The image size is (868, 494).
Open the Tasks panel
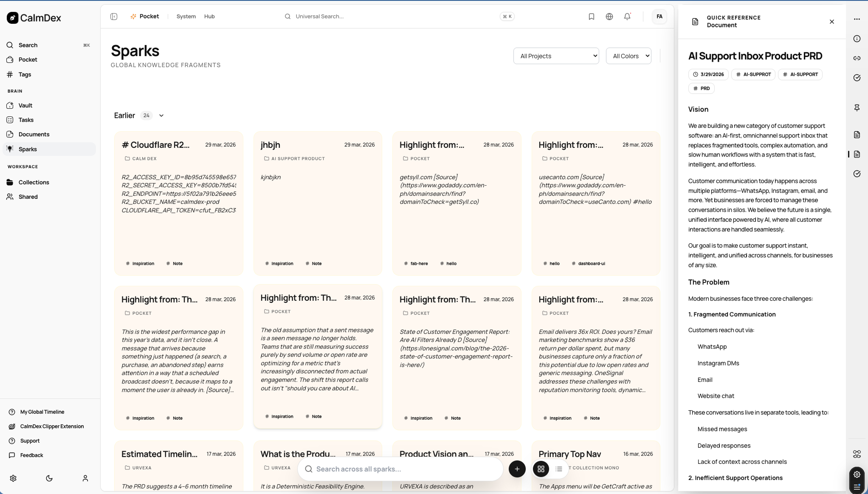(25, 120)
